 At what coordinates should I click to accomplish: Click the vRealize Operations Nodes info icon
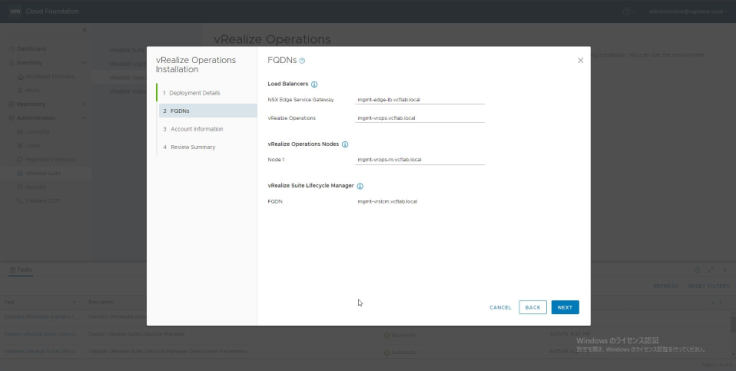click(x=345, y=144)
